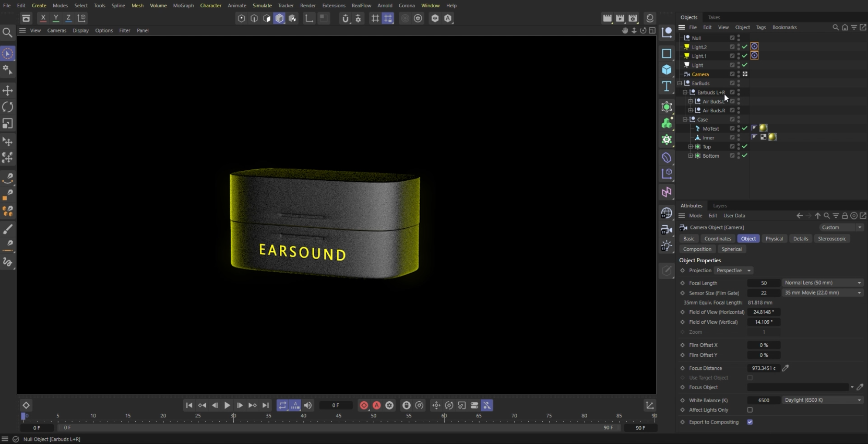
Task: Expand Air Buds.L object
Action: [x=691, y=101]
